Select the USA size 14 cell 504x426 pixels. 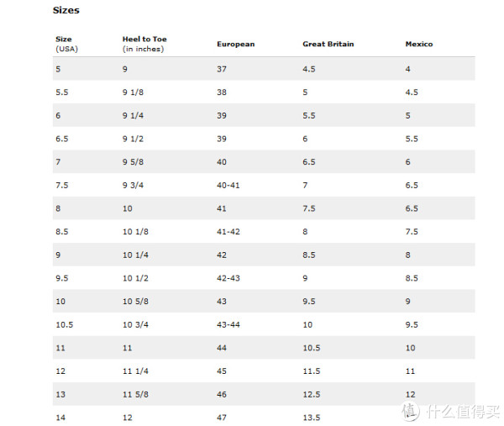coord(60,418)
